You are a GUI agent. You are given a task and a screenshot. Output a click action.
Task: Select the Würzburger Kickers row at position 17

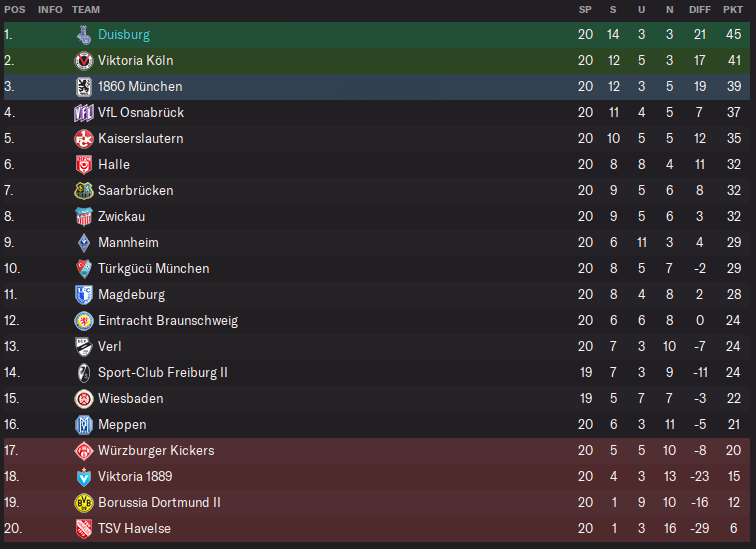point(377,451)
